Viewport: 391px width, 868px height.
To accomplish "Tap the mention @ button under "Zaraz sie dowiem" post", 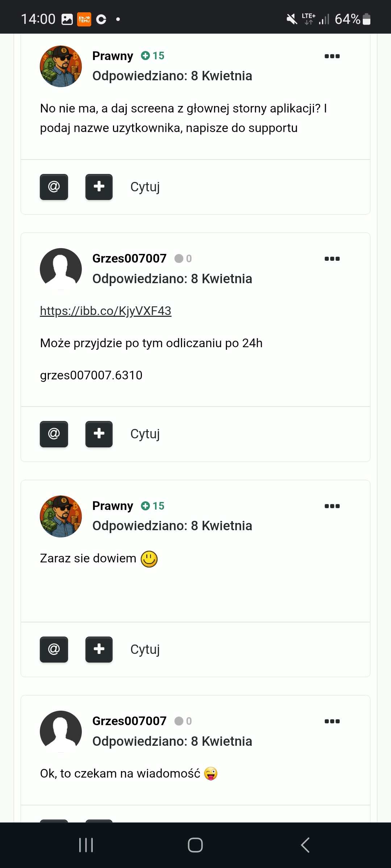I will [54, 650].
